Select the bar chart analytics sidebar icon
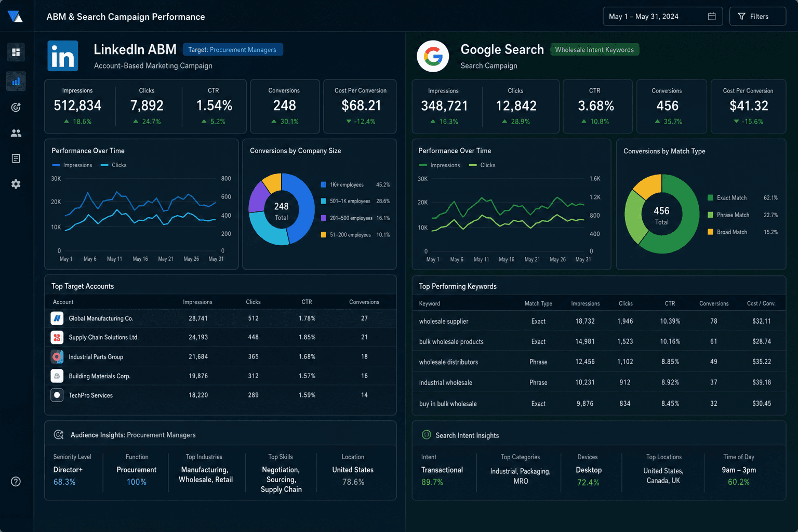Screen dimensions: 798x532 (16, 82)
